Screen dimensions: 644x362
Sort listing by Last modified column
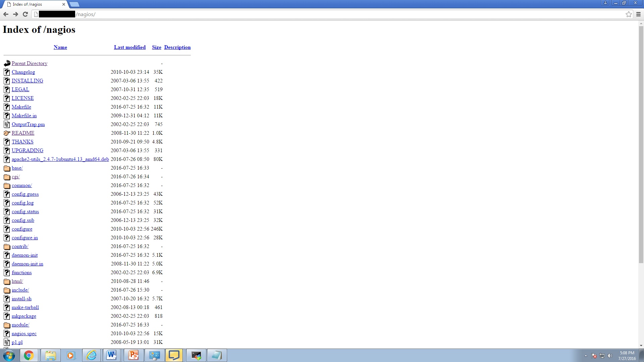[130, 47]
